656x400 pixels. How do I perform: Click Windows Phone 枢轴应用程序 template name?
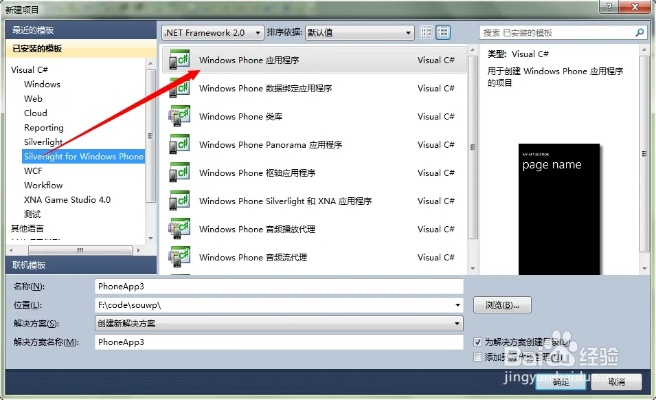click(x=257, y=173)
